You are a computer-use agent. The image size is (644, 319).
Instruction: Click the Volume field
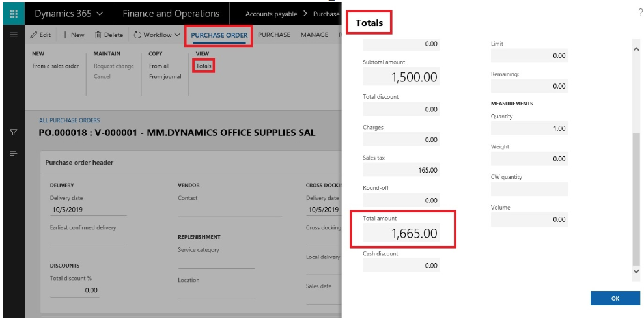[x=529, y=219]
